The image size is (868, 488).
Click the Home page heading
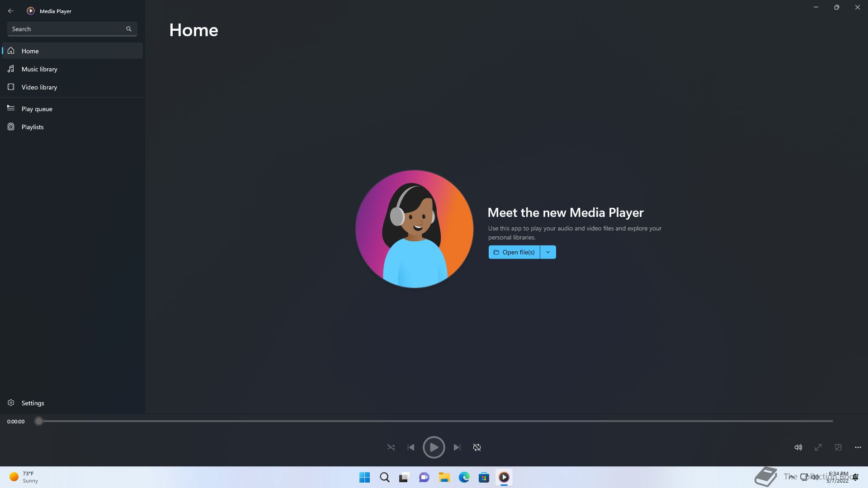click(x=193, y=30)
